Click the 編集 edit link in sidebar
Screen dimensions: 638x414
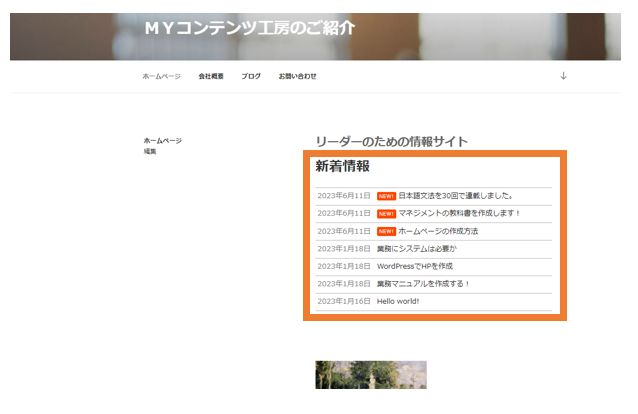pos(150,151)
